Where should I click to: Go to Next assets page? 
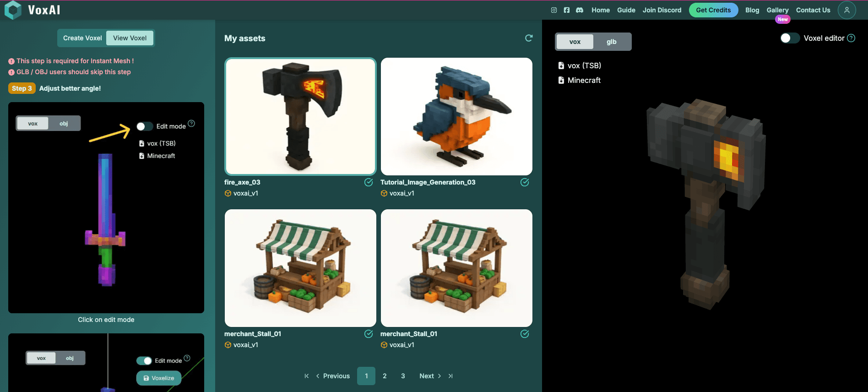[x=430, y=376]
